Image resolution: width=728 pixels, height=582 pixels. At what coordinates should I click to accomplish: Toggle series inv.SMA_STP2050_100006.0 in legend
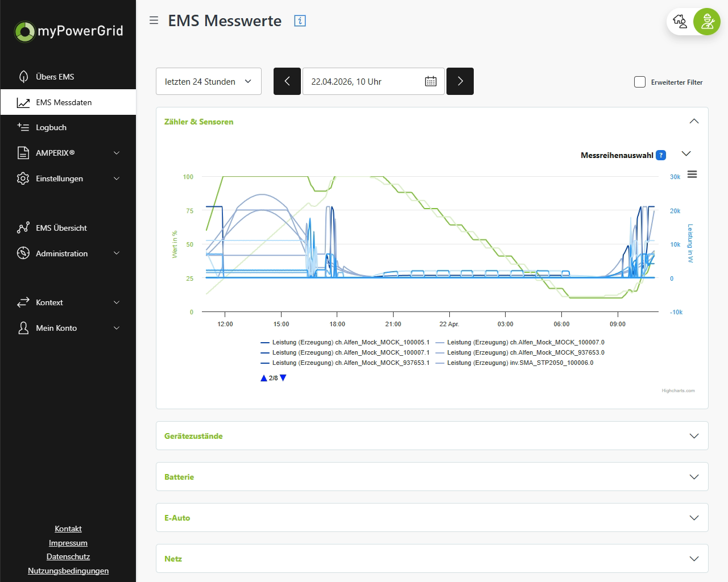tap(514, 363)
